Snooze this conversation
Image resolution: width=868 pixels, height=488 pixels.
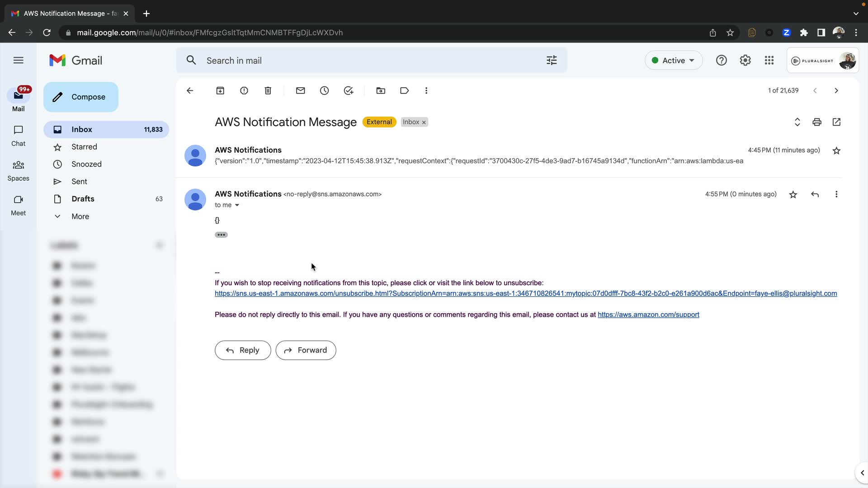click(325, 91)
